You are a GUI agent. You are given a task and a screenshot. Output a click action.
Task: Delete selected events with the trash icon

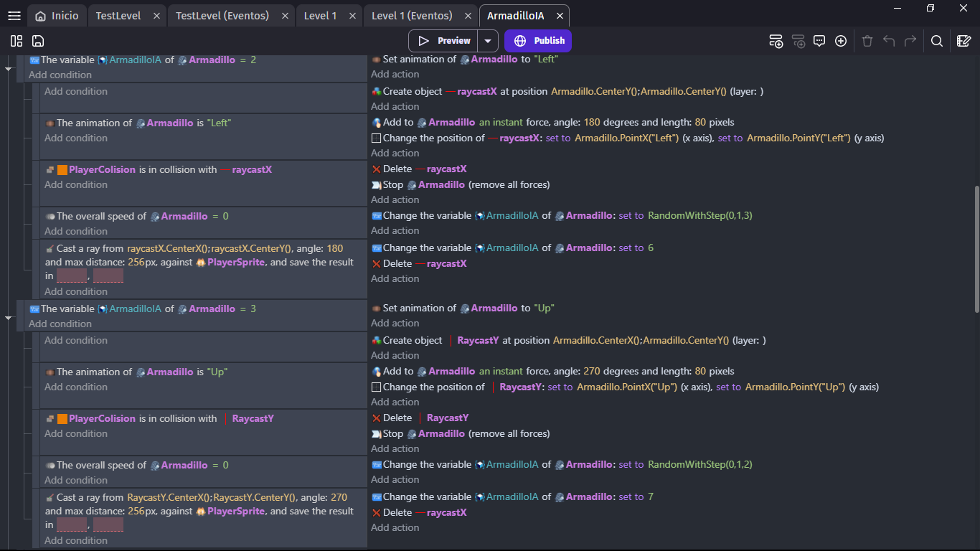point(867,41)
